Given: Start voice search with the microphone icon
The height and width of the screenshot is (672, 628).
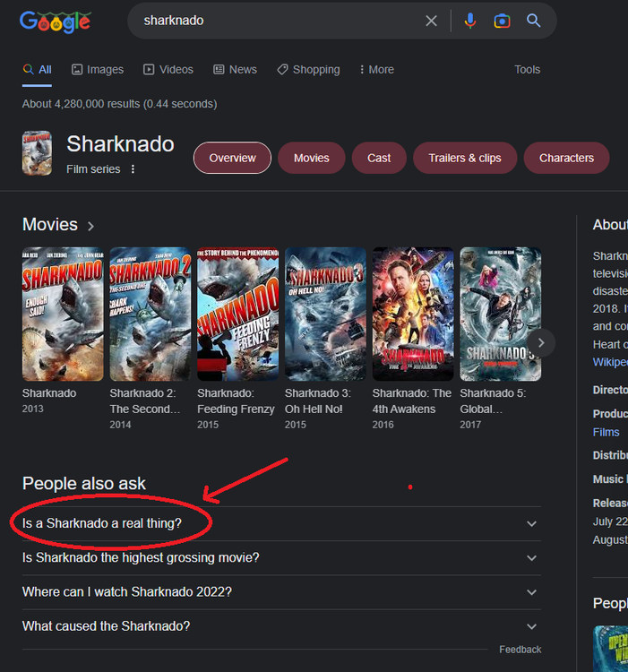Looking at the screenshot, I should pos(470,21).
